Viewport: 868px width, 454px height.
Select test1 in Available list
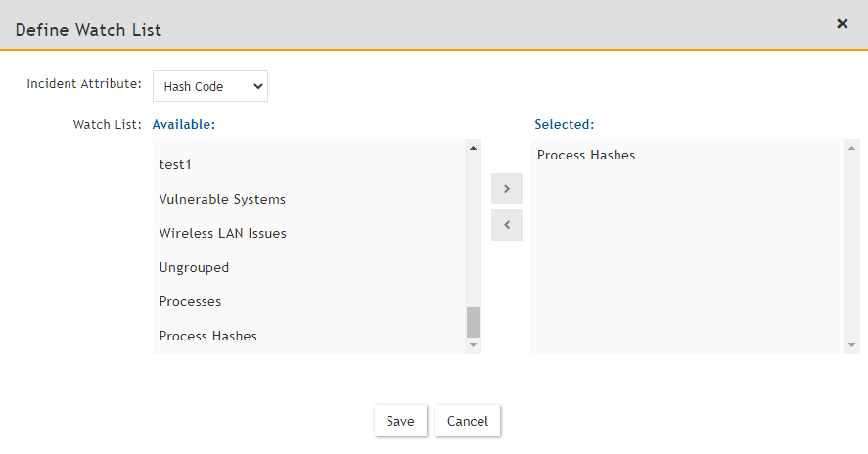tap(177, 164)
